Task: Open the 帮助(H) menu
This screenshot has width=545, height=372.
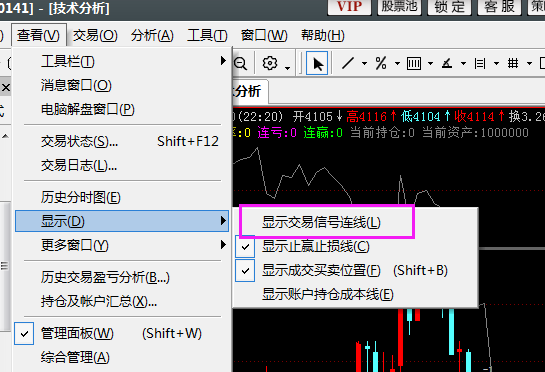Action: (x=323, y=35)
